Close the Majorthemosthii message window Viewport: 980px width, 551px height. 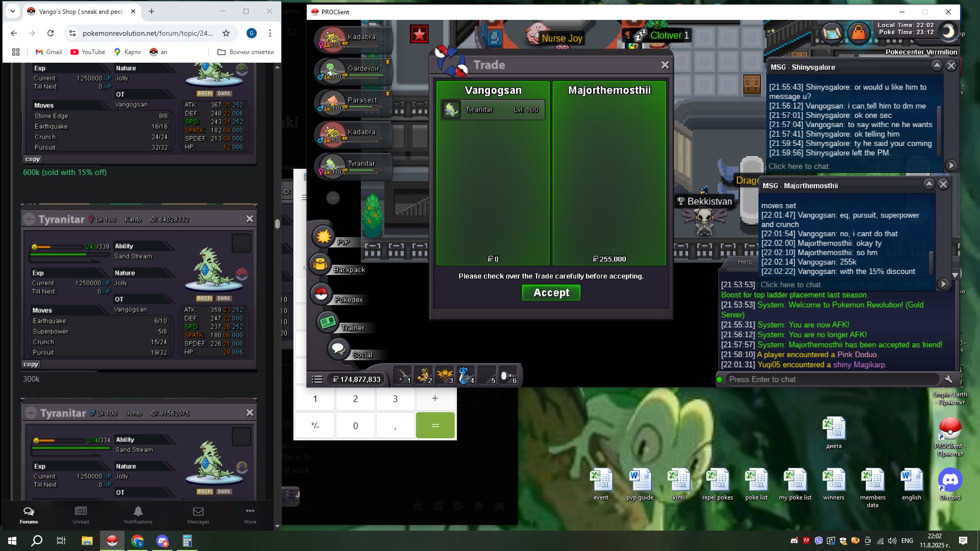(x=943, y=184)
